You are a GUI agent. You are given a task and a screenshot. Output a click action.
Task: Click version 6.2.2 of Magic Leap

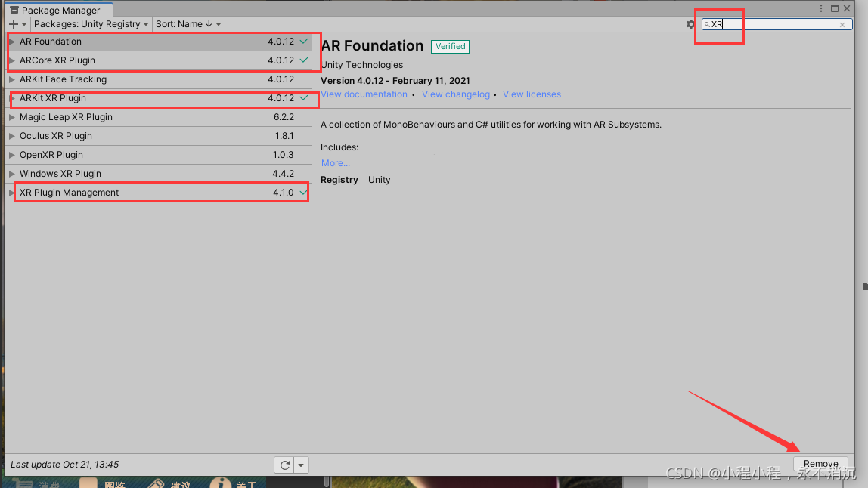tap(284, 117)
